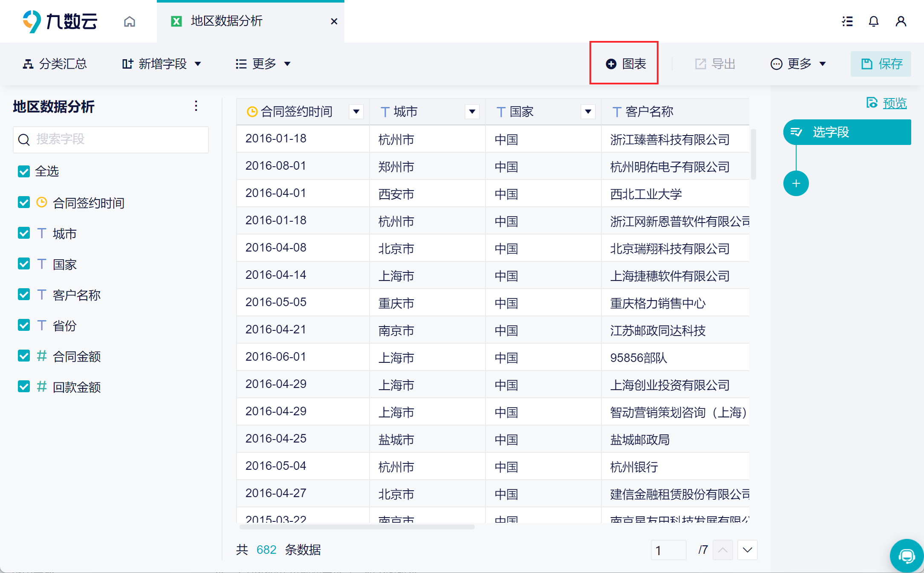The height and width of the screenshot is (573, 924).
Task: Switch to the 地区数据分析 tab
Action: tap(226, 21)
